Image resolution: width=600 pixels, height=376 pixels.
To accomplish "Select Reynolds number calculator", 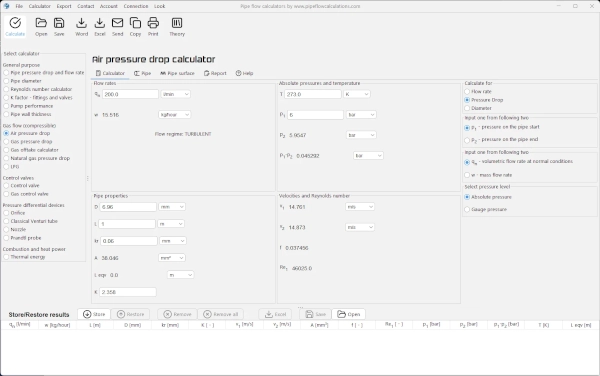I will tap(38, 89).
